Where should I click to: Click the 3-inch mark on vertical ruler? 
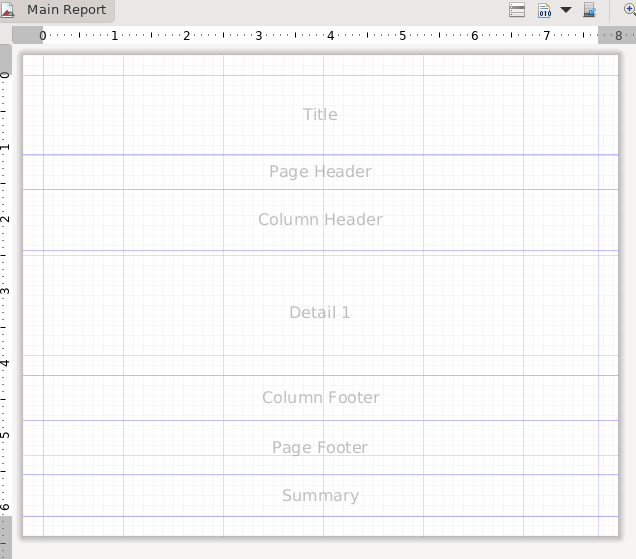point(5,291)
